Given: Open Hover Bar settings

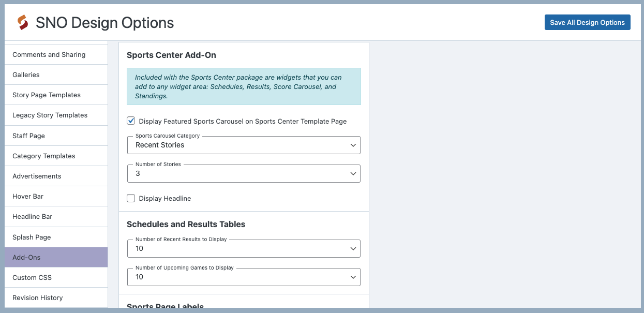Looking at the screenshot, I should pos(56,196).
